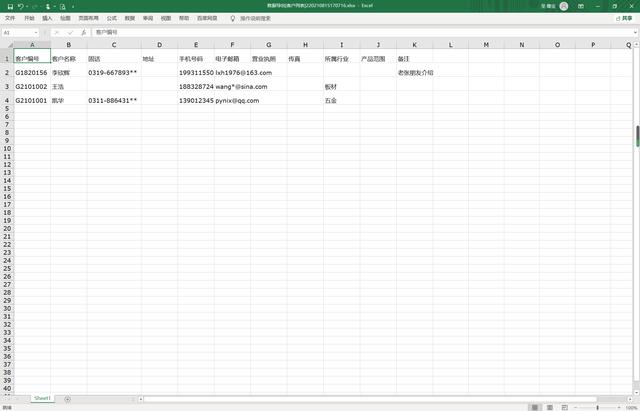Open the undo history dropdown arrow
Image resolution: width=640 pixels, height=411 pixels.
point(27,7)
